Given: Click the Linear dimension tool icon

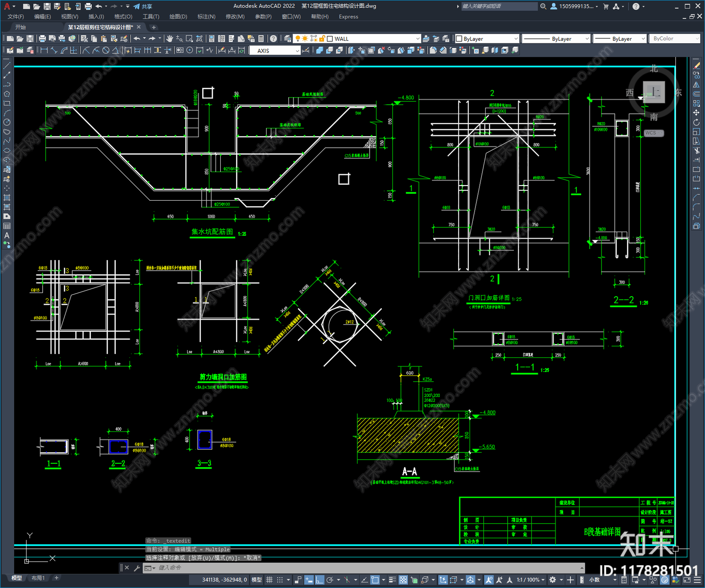Looking at the screenshot, I should pos(44,50).
